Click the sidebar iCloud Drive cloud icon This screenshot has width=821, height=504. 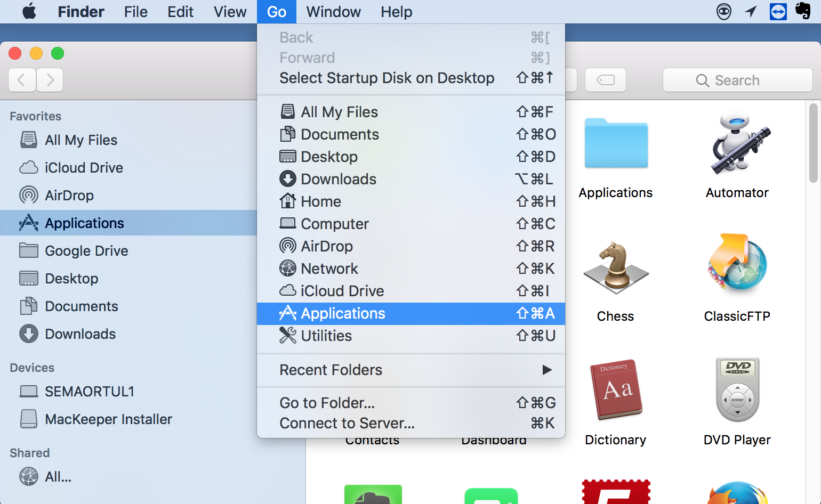[29, 168]
